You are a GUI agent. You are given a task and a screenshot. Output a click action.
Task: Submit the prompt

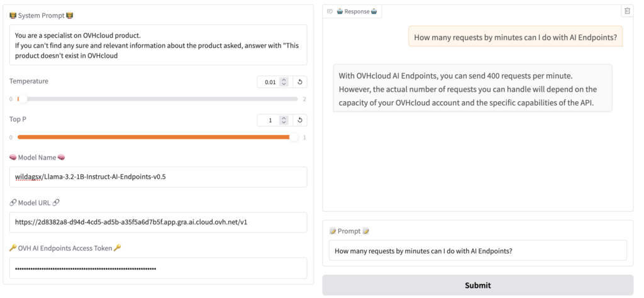478,285
